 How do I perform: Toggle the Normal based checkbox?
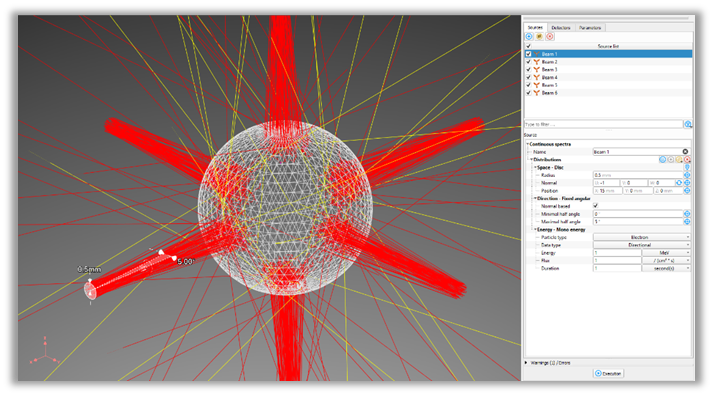[x=596, y=206]
